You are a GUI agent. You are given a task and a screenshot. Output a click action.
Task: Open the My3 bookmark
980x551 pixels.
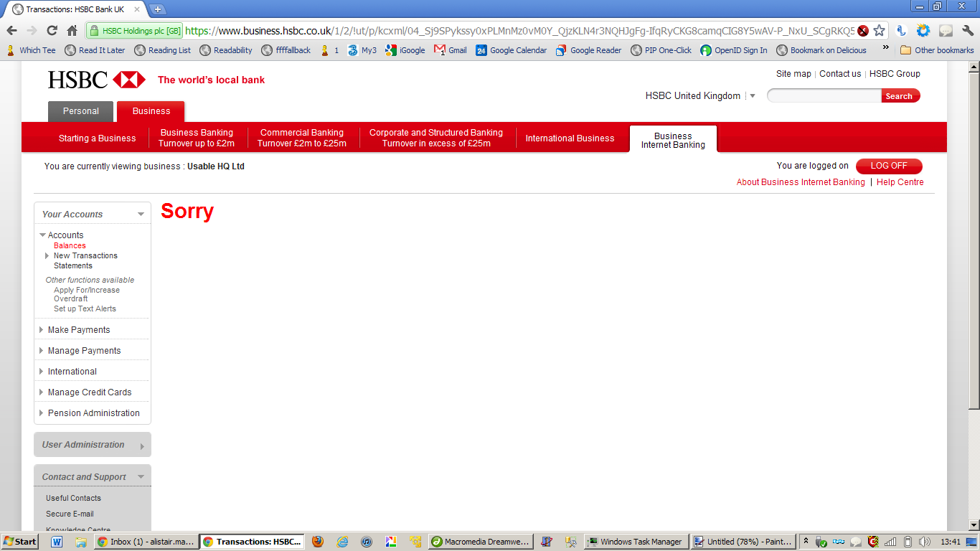coord(362,50)
